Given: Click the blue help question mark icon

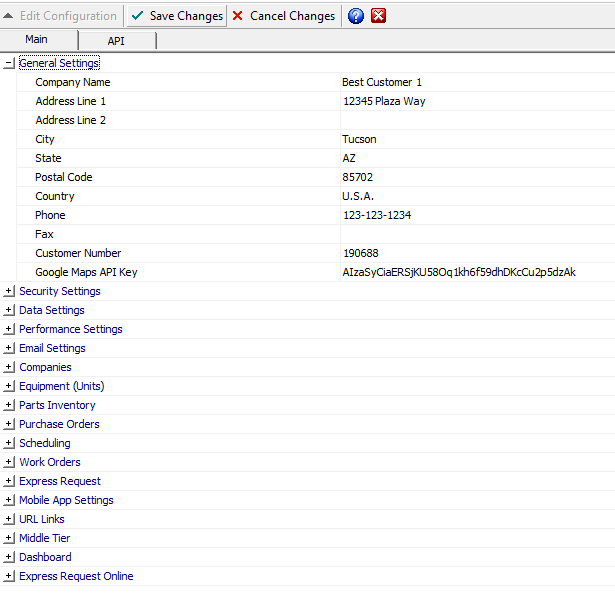Looking at the screenshot, I should coord(356,16).
